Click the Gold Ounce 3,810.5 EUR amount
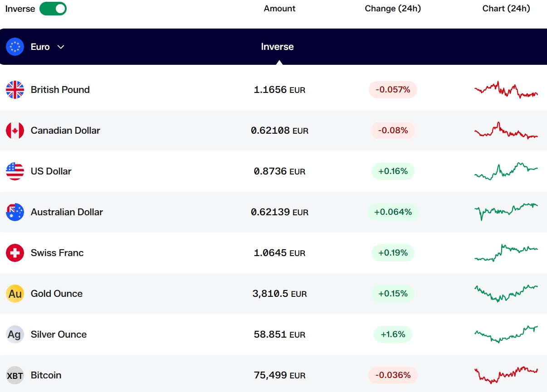The width and height of the screenshot is (547, 392). pos(279,294)
